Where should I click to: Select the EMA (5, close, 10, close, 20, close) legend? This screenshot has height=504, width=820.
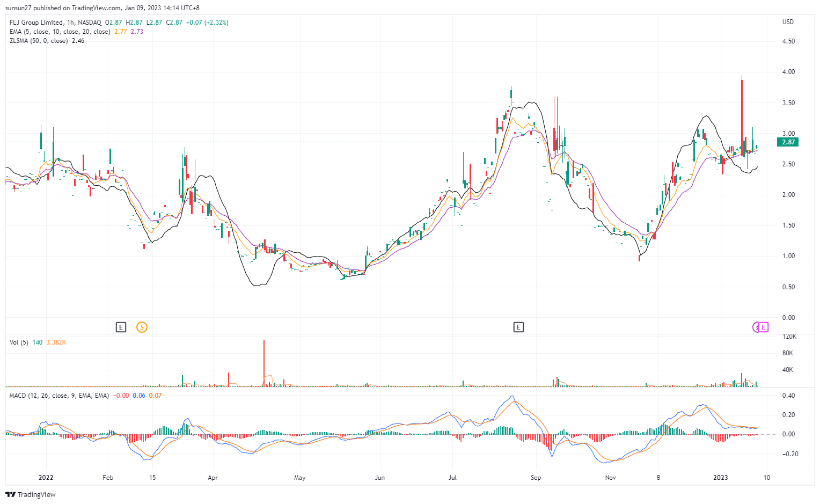pos(60,32)
